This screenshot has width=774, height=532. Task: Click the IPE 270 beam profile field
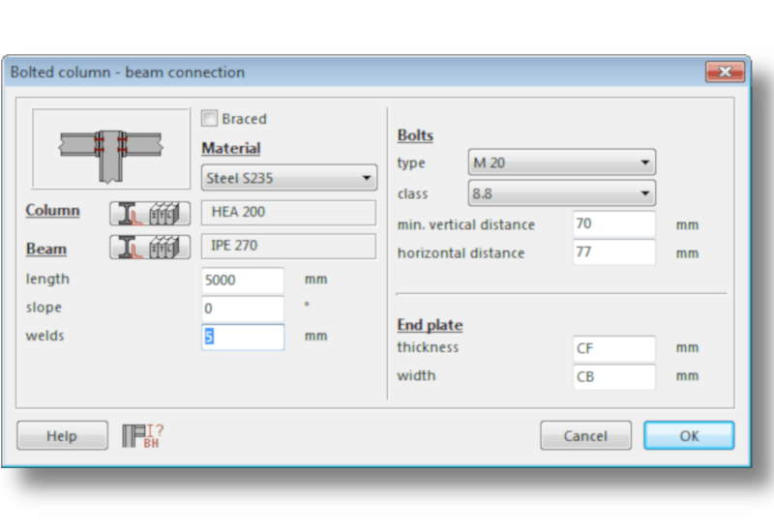pyautogui.click(x=288, y=246)
